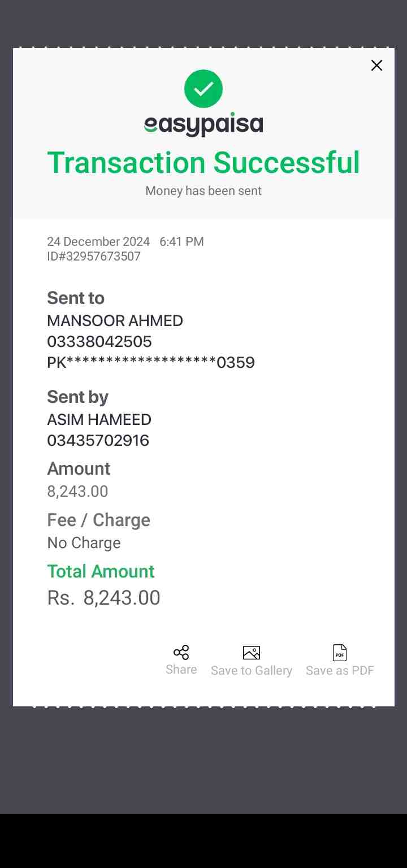Tap the Rs. 8,243.00 total value
407x868 pixels.
[x=104, y=598]
